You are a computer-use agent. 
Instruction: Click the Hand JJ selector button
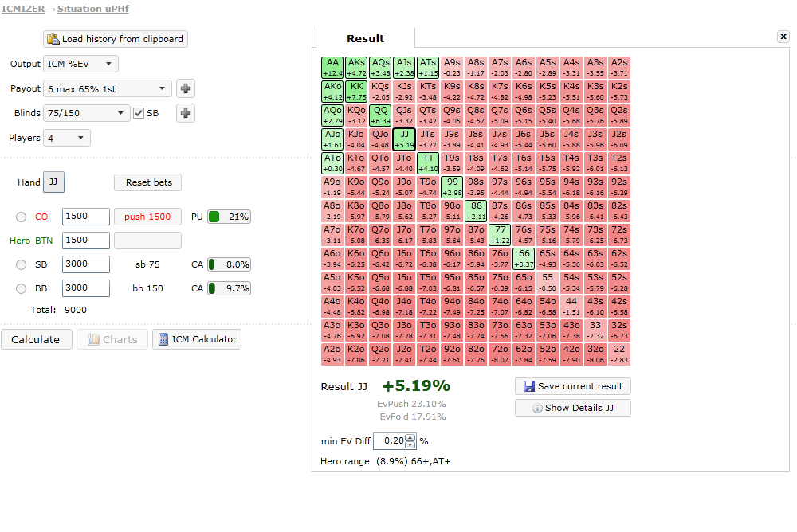pos(53,182)
